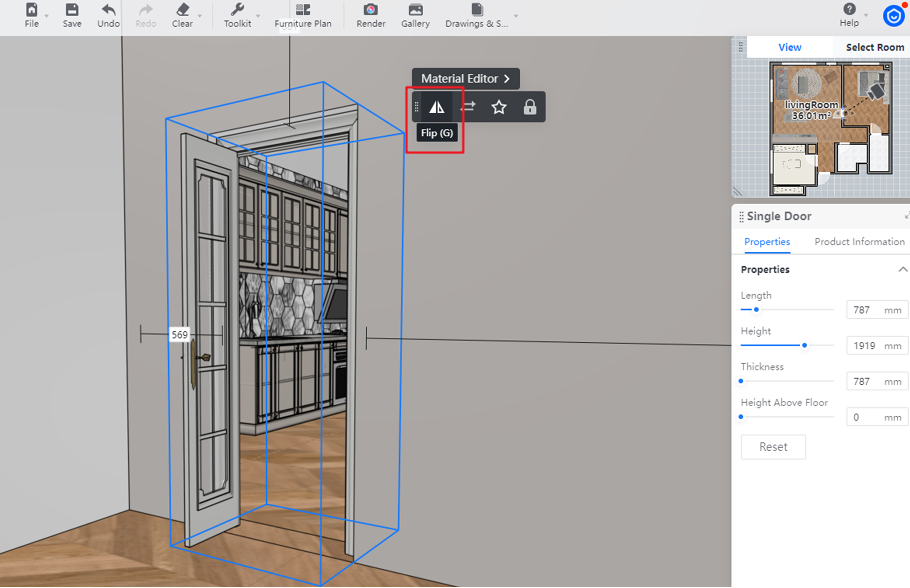Open the Furniture Plan view
Screen dimensions: 910x588
(x=303, y=15)
